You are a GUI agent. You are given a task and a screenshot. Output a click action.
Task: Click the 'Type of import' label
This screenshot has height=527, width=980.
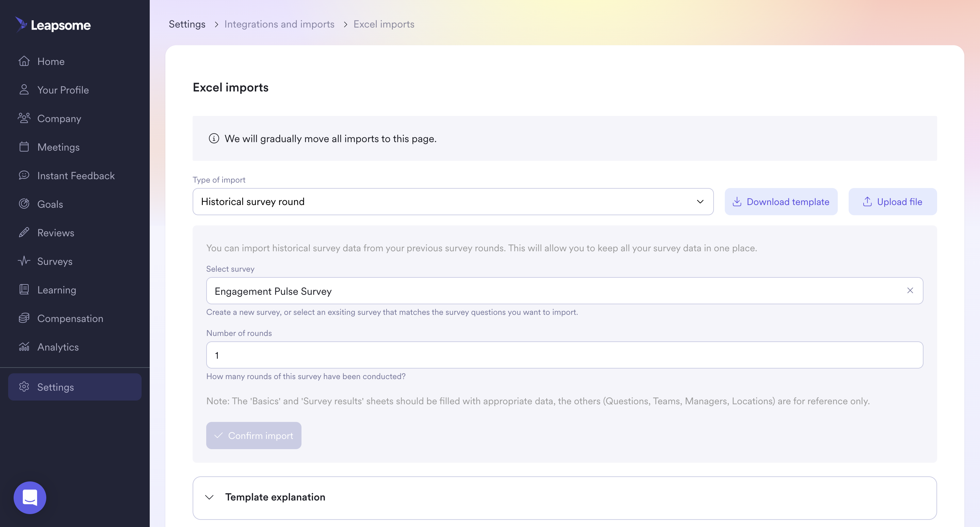click(x=219, y=180)
